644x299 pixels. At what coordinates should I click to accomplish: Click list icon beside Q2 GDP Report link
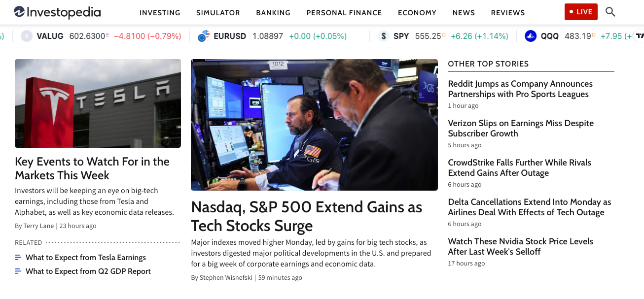click(x=18, y=271)
